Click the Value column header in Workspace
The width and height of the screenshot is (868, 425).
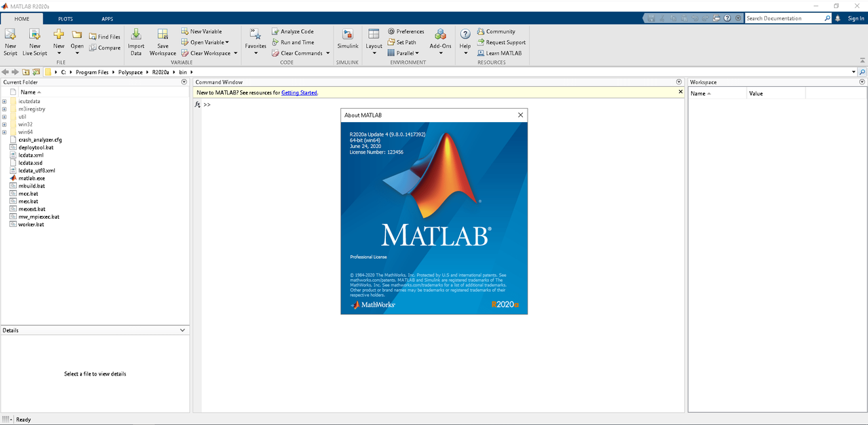(776, 94)
